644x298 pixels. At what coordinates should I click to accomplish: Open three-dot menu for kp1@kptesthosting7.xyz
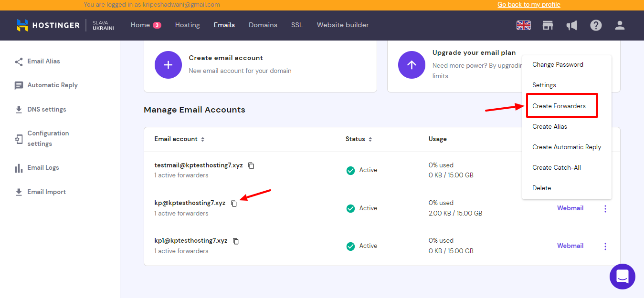point(605,247)
